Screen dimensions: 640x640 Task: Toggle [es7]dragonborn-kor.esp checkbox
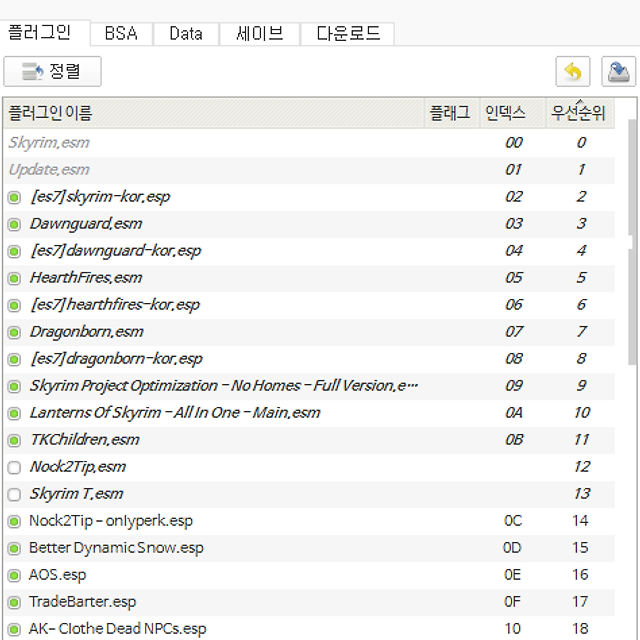coord(14,359)
